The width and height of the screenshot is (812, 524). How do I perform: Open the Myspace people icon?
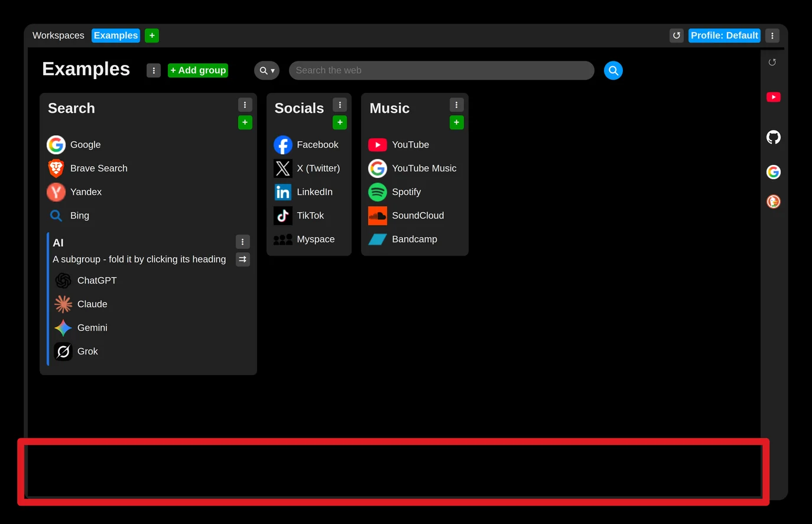[283, 239]
